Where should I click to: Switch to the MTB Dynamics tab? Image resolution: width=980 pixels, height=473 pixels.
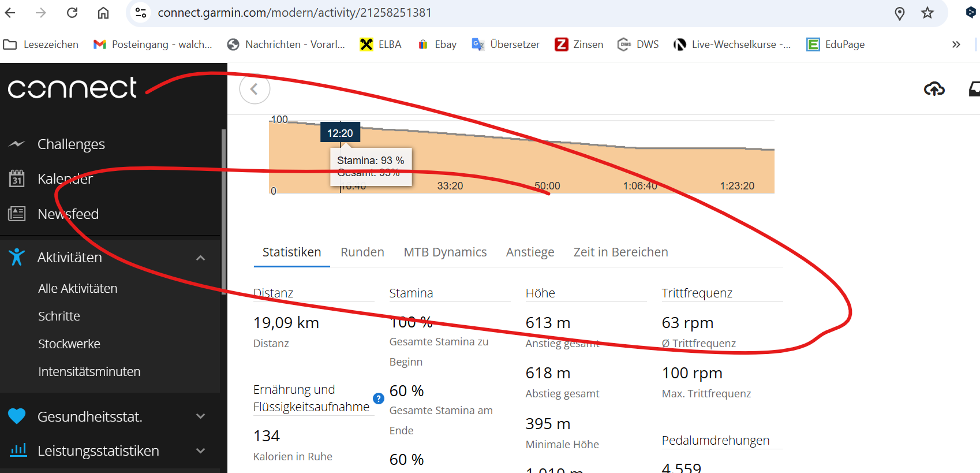445,252
